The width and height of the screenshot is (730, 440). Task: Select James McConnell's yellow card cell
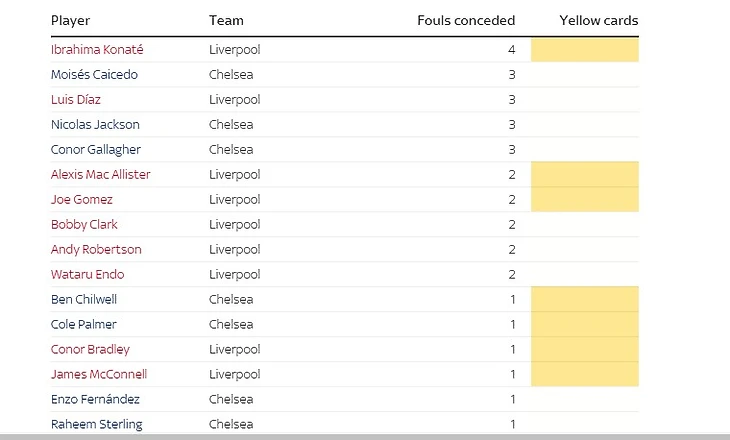pyautogui.click(x=585, y=374)
